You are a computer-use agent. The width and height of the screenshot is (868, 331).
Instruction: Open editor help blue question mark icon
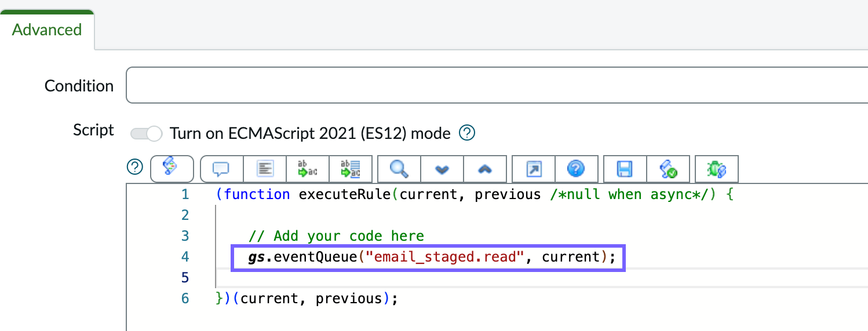(x=576, y=169)
